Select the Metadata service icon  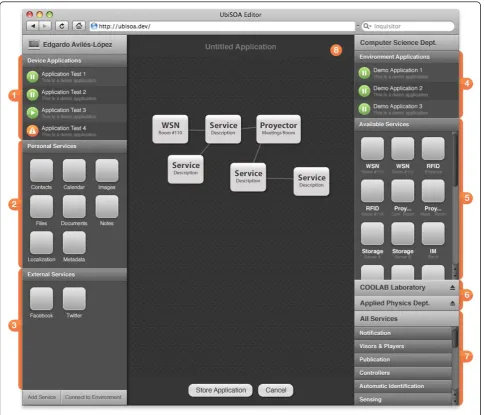pyautogui.click(x=74, y=243)
